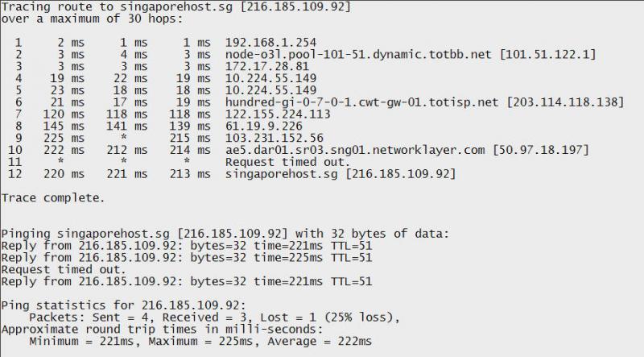Click singaporehost.sg on hop 12 line

[281, 174]
